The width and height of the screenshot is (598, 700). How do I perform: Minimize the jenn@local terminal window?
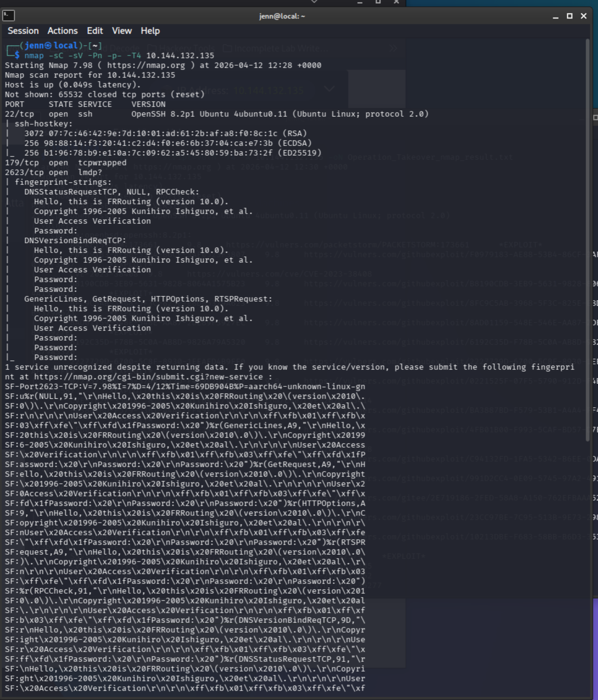[x=555, y=16]
